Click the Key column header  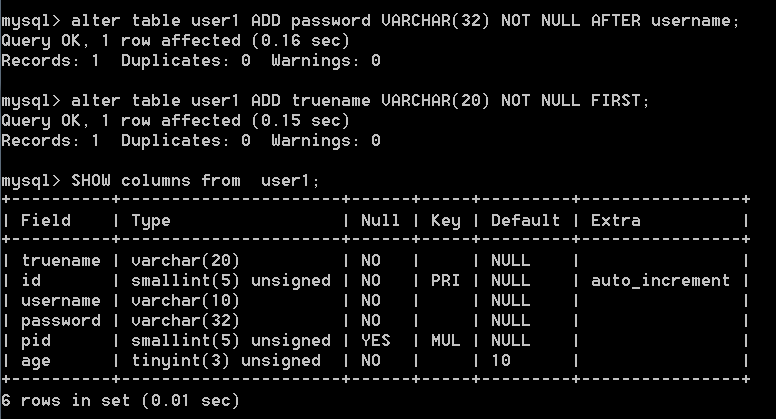pyautogui.click(x=445, y=221)
